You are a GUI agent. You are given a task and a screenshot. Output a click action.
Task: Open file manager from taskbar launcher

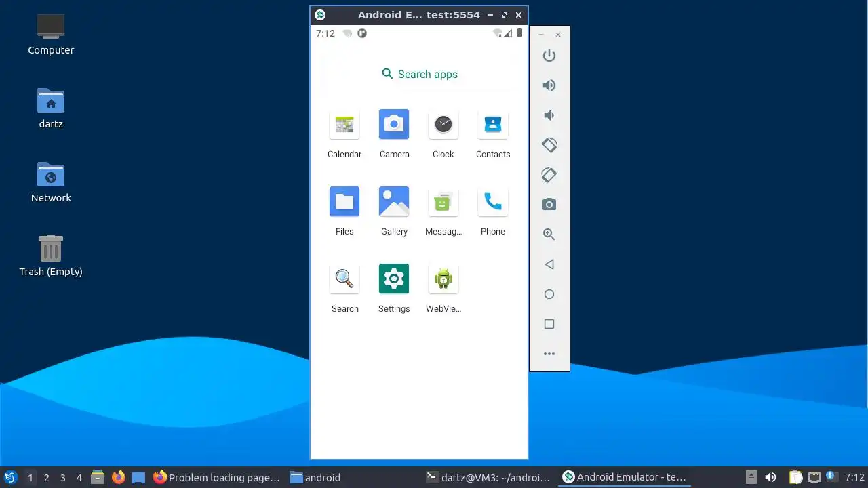click(x=98, y=477)
